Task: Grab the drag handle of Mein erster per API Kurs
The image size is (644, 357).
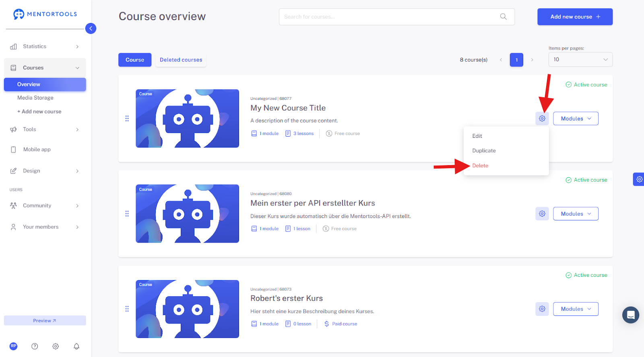Action: 127,214
